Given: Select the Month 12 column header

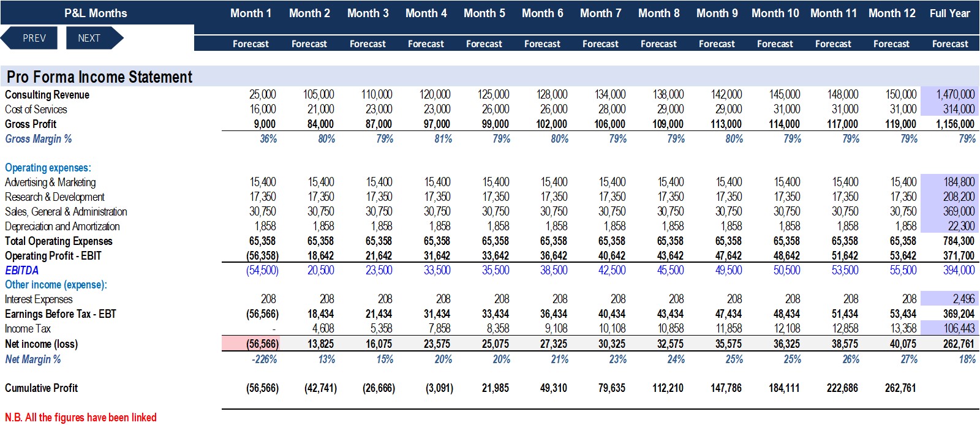Looking at the screenshot, I should 892,13.
